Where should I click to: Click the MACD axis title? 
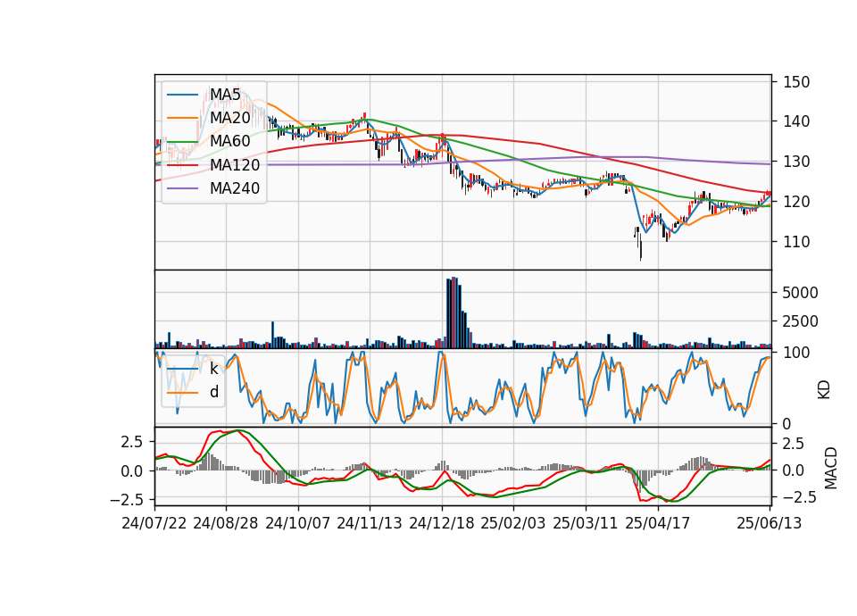click(831, 468)
